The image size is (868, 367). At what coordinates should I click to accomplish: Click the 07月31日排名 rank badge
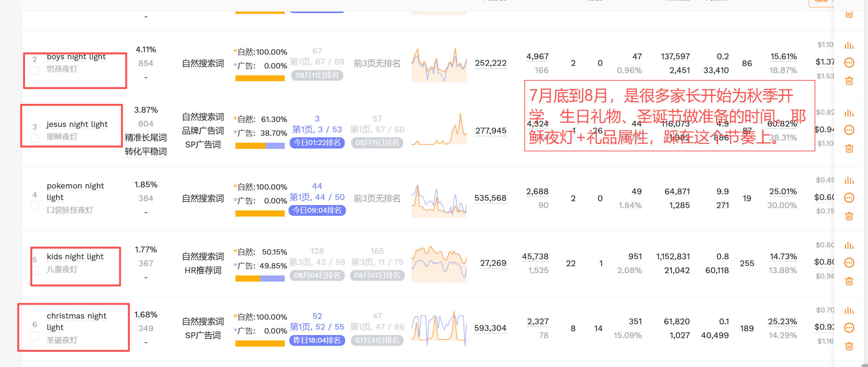(377, 340)
